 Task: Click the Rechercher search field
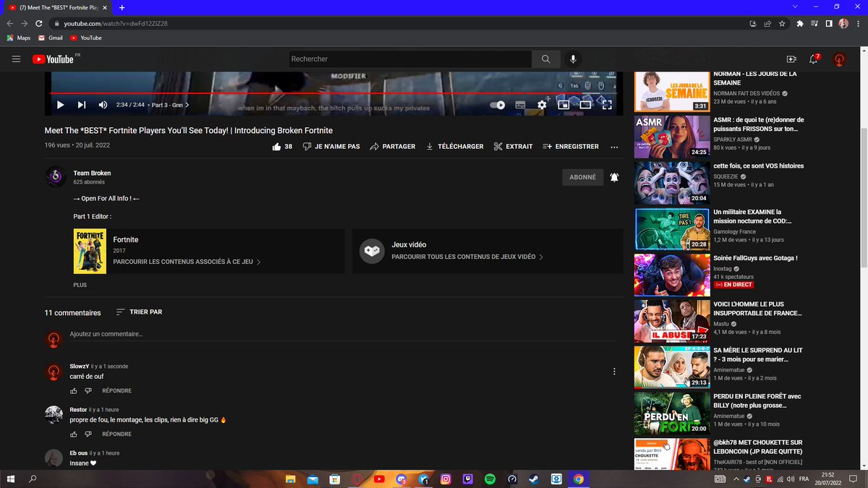pyautogui.click(x=410, y=59)
